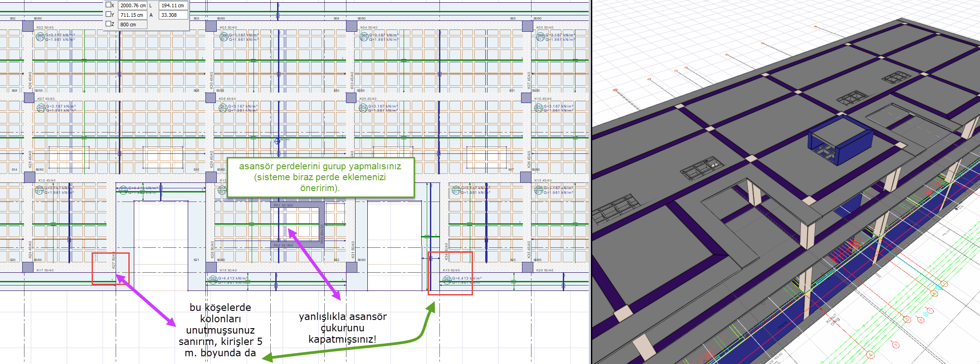The height and width of the screenshot is (364, 980).
Task: Select column S08 square in plan
Action: click(29, 98)
